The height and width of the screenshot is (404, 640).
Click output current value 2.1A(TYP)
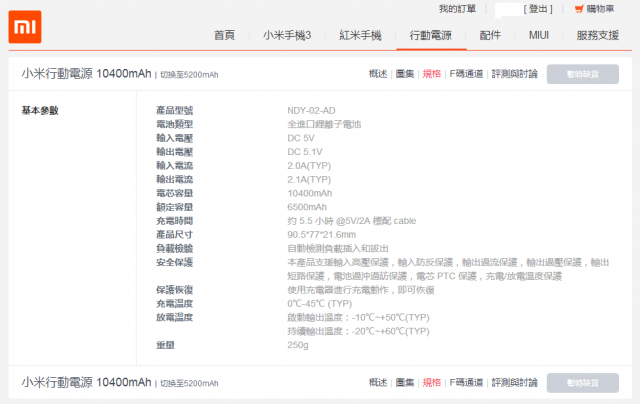tap(309, 180)
